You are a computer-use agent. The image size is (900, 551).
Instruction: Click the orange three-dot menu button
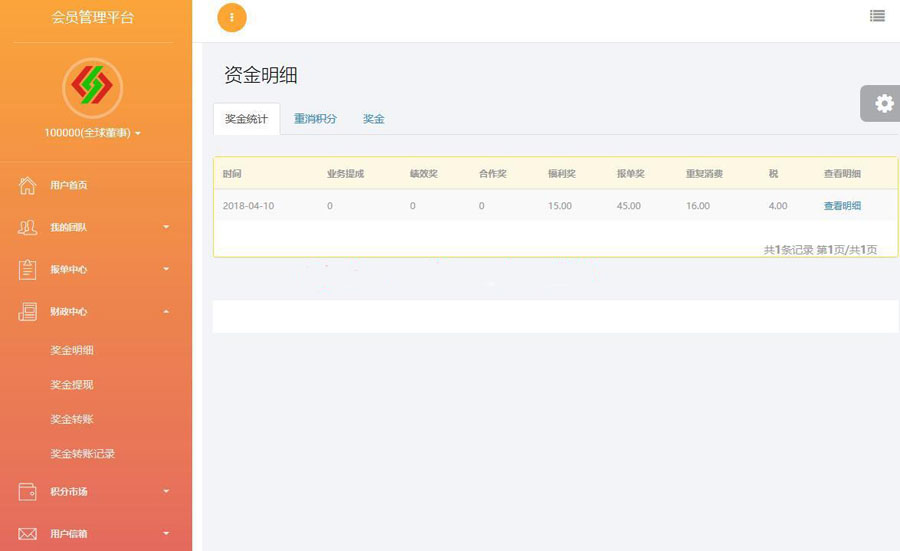(x=231, y=17)
